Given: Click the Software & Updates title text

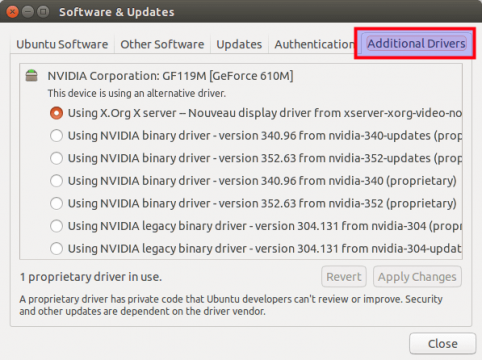Looking at the screenshot, I should (117, 12).
